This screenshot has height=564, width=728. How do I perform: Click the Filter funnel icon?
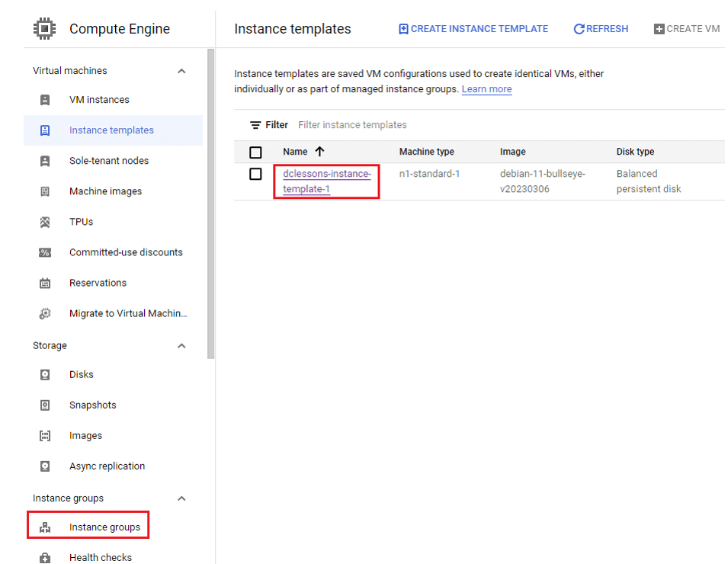point(255,125)
